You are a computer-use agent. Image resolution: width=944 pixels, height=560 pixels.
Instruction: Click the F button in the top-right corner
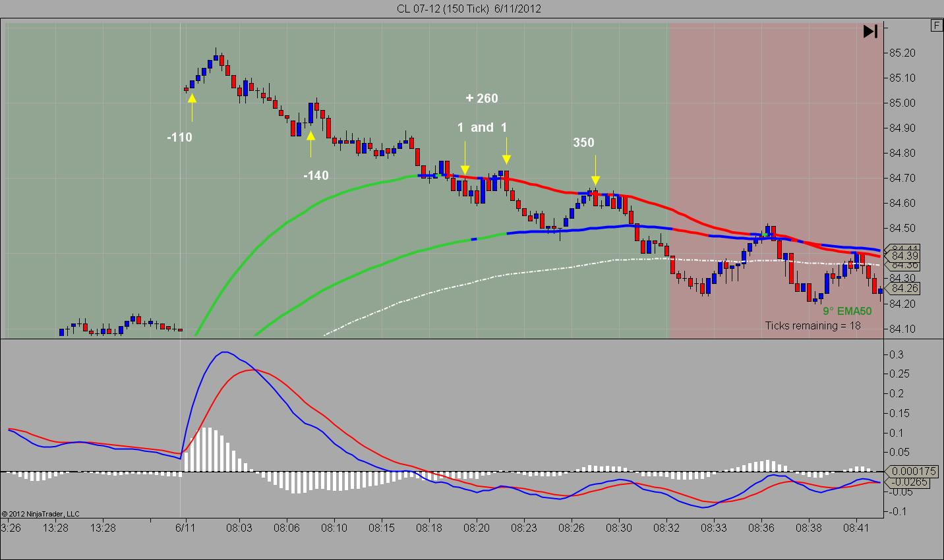(x=937, y=26)
